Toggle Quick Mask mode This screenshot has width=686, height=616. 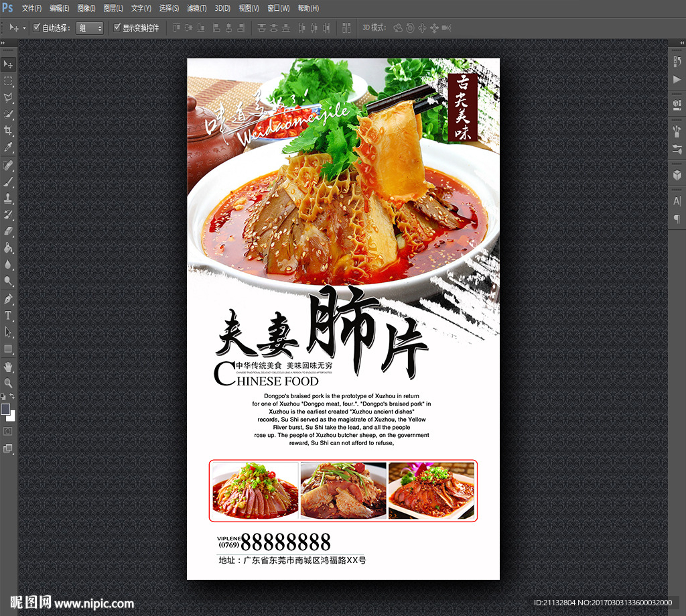click(x=7, y=431)
